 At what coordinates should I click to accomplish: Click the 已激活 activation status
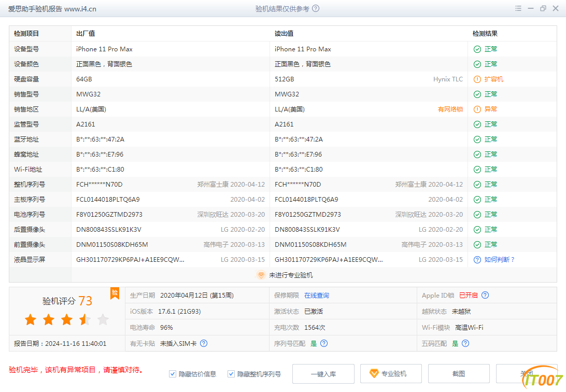tap(314, 312)
